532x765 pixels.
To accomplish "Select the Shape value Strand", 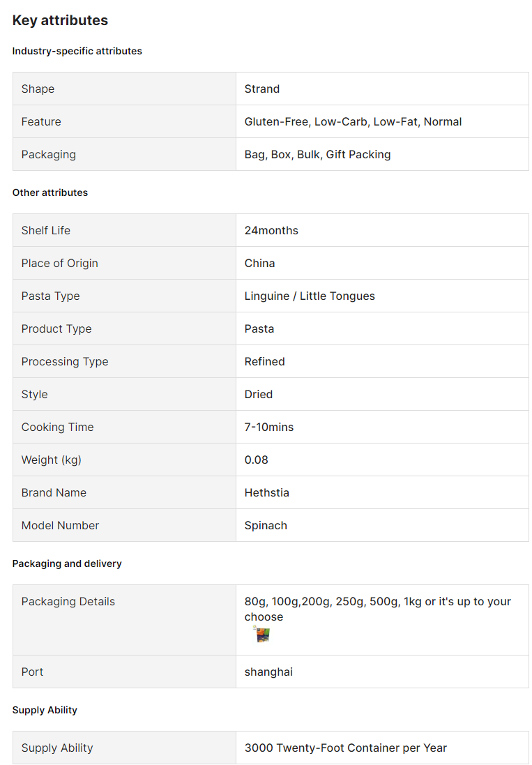I will point(262,89).
